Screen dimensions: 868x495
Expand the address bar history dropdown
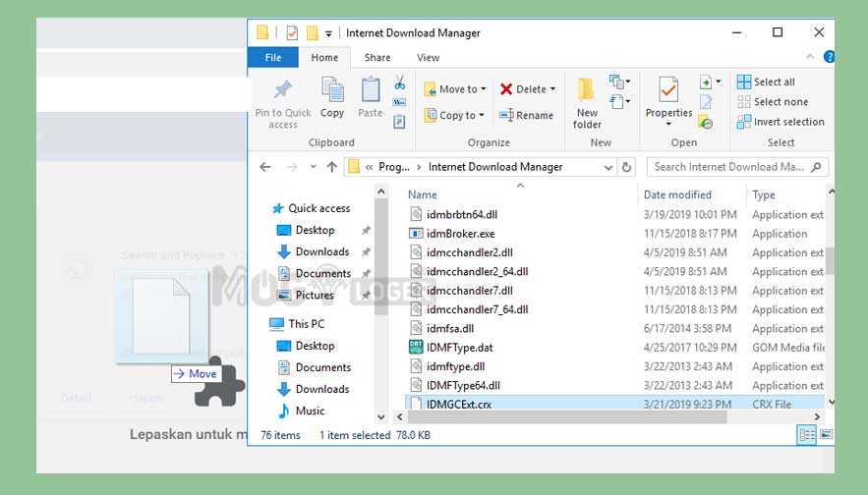(x=608, y=167)
